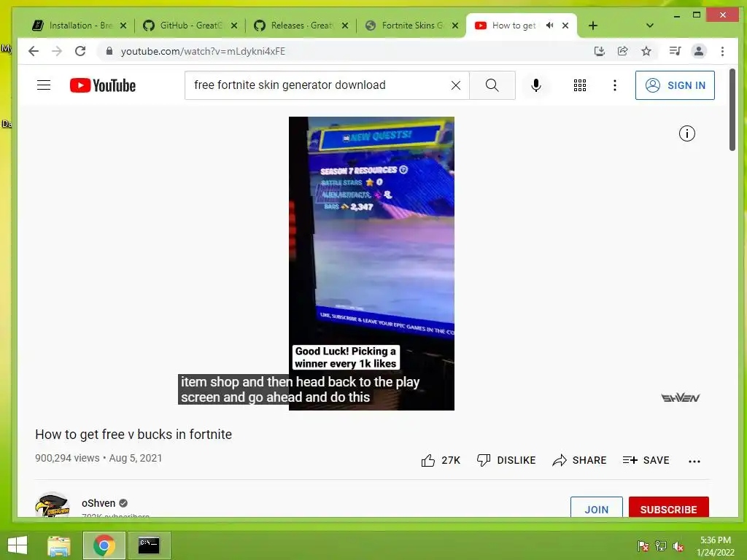Open Command Prompt from taskbar
747x560 pixels.
click(x=149, y=545)
